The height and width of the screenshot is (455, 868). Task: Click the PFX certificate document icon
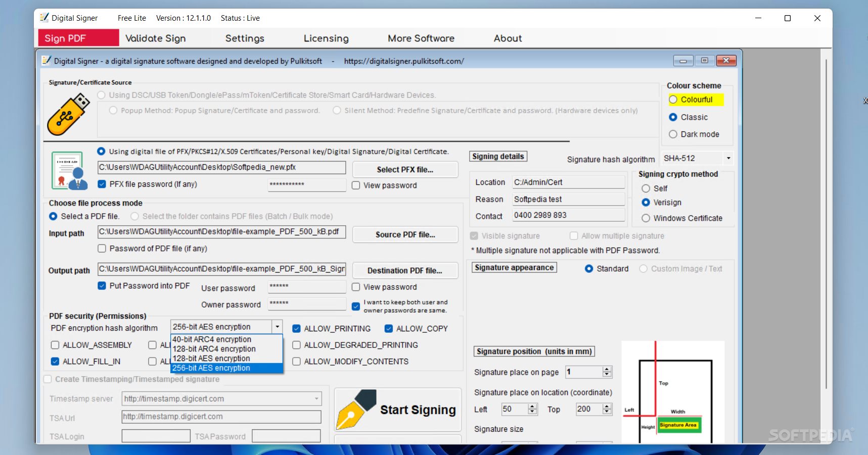[70, 171]
